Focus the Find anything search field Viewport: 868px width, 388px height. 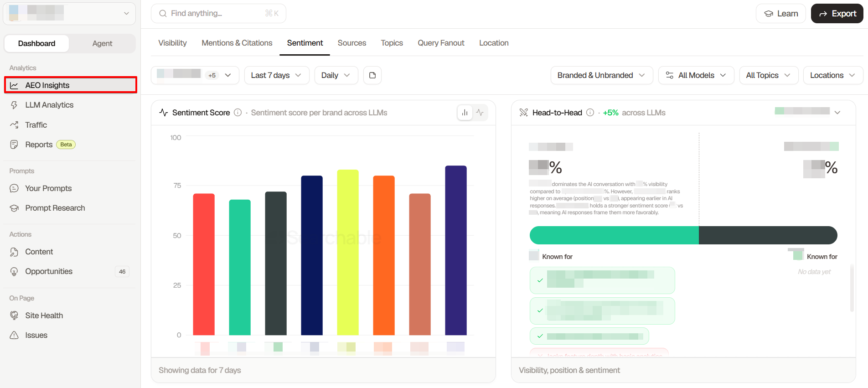218,14
